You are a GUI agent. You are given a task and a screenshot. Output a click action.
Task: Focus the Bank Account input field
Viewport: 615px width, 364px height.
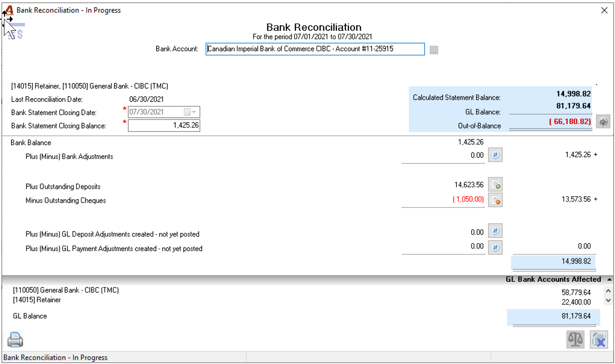point(315,49)
